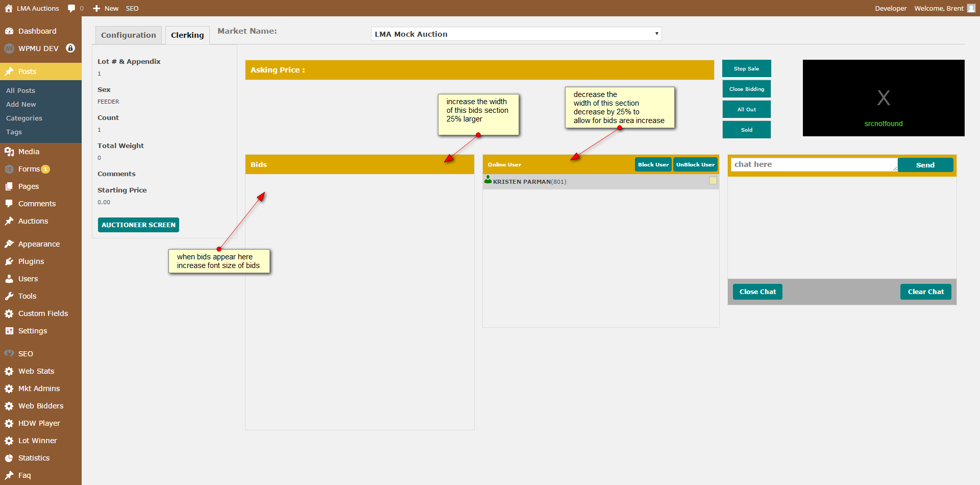
Task: Click the Plugins plug icon
Action: 9,261
